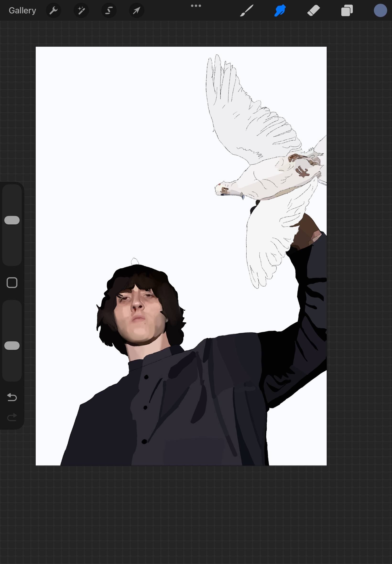Select the Eraser tool
Screen dimensions: 392x564
[x=314, y=11]
